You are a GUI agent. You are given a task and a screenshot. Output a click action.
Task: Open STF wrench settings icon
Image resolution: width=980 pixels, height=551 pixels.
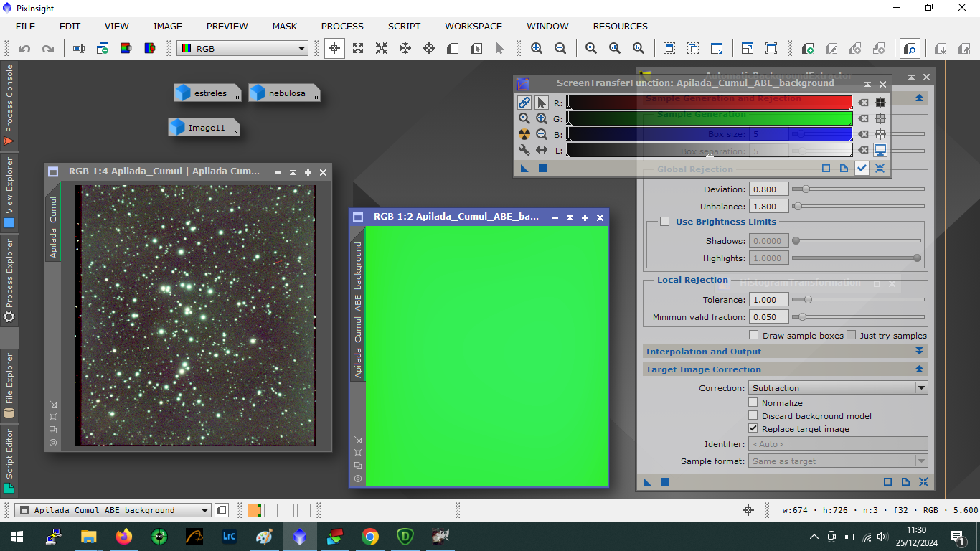tap(524, 150)
